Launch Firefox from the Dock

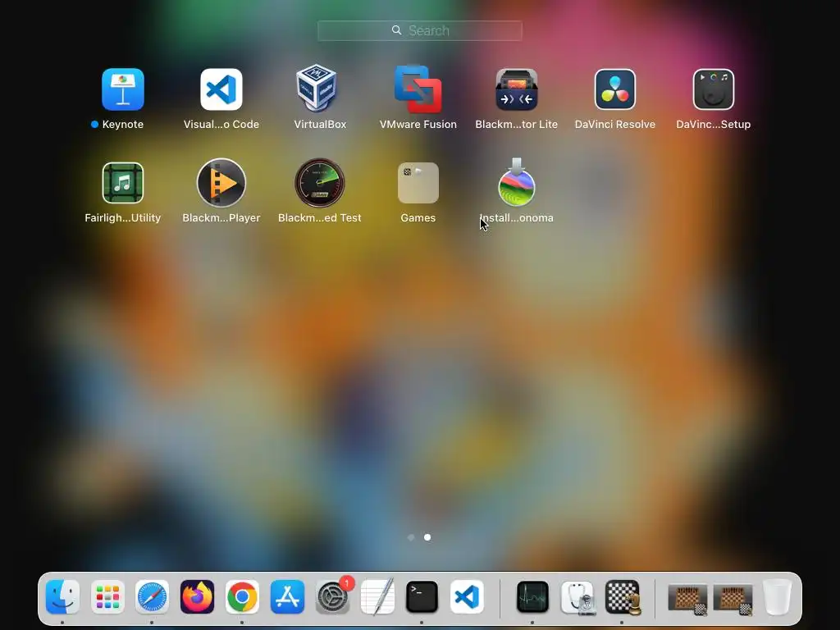tap(197, 596)
